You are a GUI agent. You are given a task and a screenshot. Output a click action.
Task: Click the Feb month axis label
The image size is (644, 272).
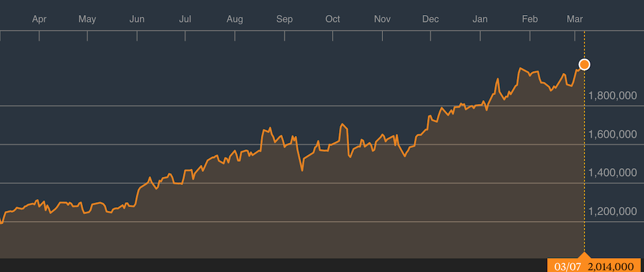click(530, 19)
